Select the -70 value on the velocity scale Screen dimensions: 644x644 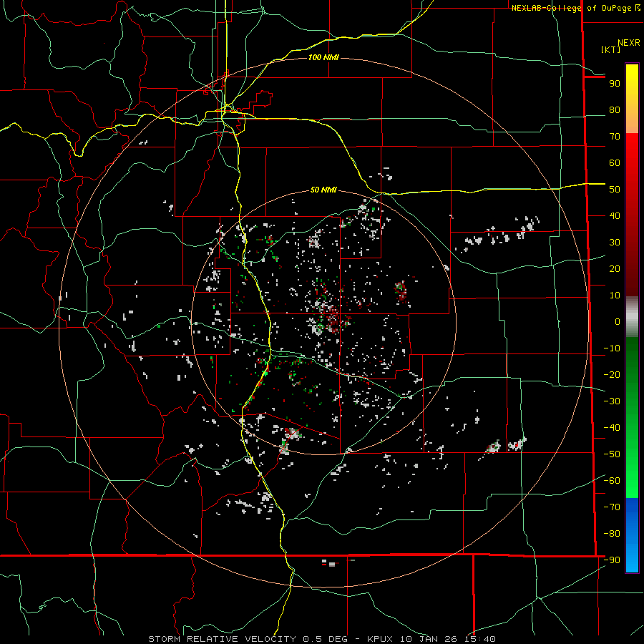(x=612, y=507)
